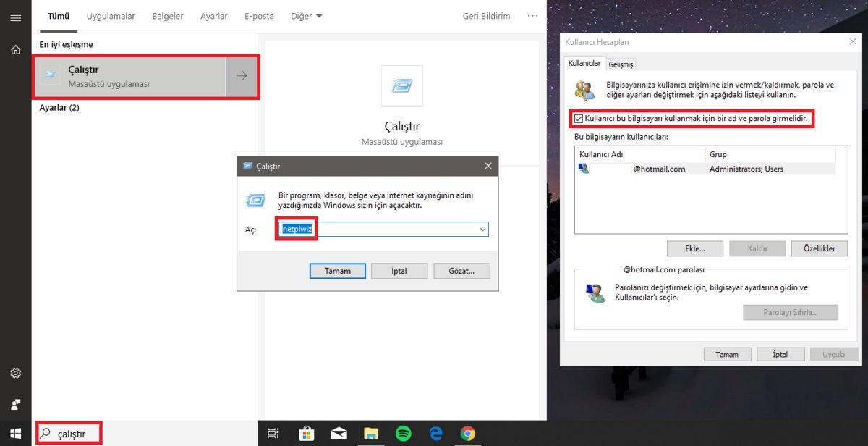Open the Microsoft Store from the taskbar

click(x=306, y=433)
